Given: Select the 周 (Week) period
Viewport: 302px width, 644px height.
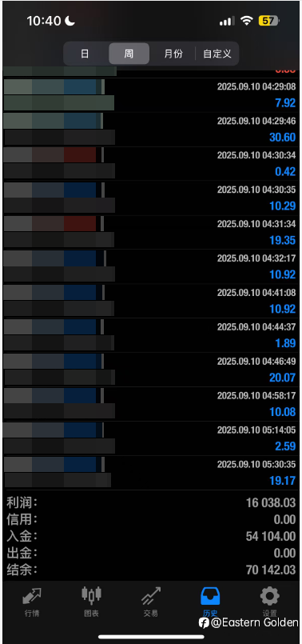Looking at the screenshot, I should [129, 54].
